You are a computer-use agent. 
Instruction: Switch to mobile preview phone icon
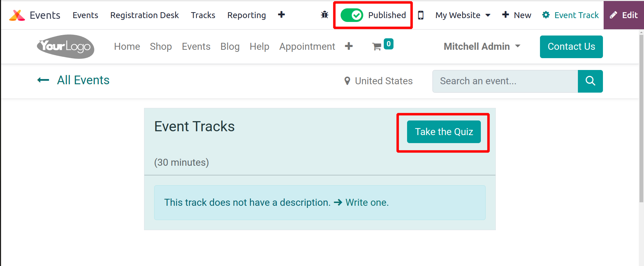(x=421, y=15)
